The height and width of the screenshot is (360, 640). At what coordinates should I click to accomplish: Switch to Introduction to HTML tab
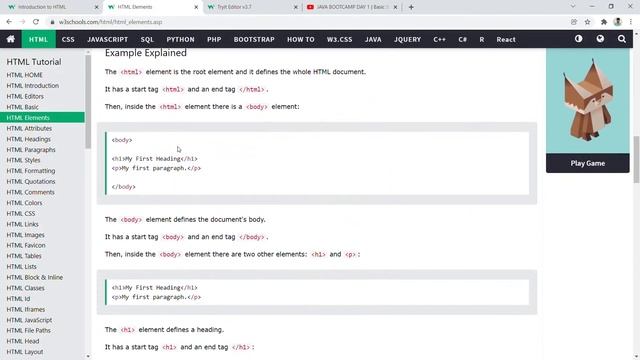pyautogui.click(x=51, y=7)
